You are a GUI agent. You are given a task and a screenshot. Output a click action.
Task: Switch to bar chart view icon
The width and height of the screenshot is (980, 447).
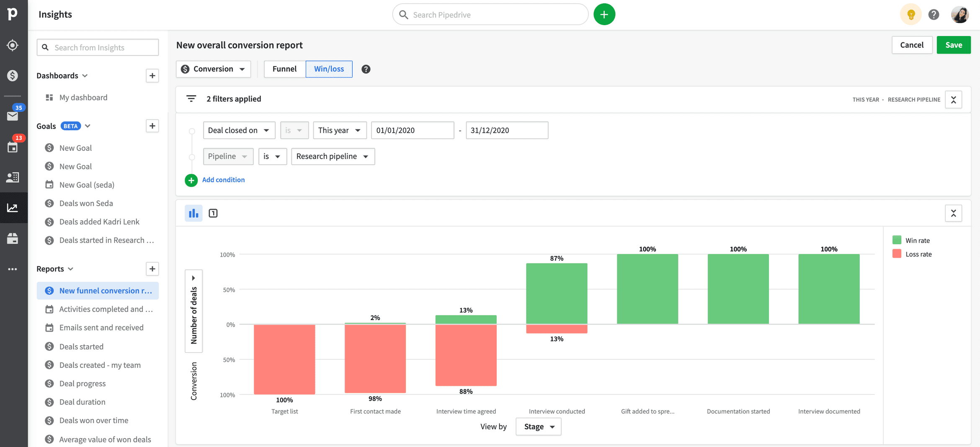click(193, 213)
